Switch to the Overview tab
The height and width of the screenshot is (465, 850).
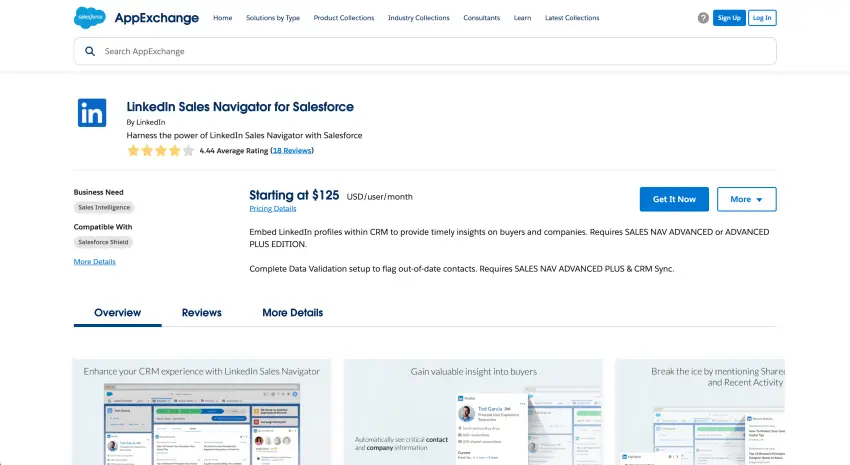118,313
